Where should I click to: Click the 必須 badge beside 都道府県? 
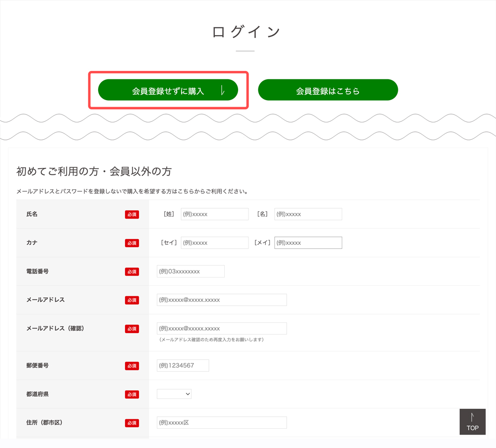click(132, 394)
